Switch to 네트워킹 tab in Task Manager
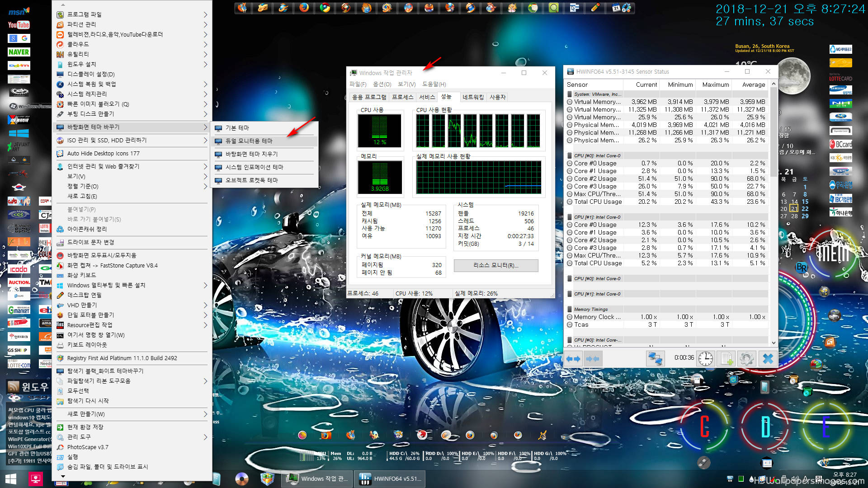 (473, 97)
